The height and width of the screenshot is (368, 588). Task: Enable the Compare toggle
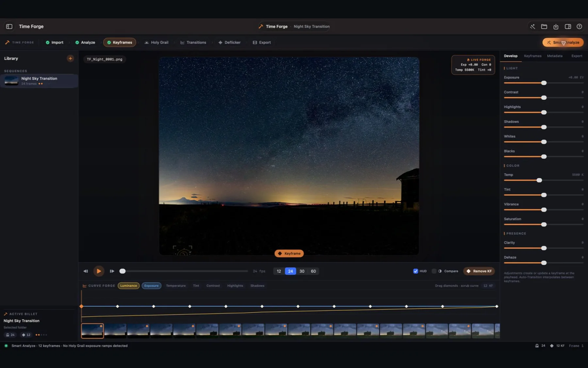434,271
